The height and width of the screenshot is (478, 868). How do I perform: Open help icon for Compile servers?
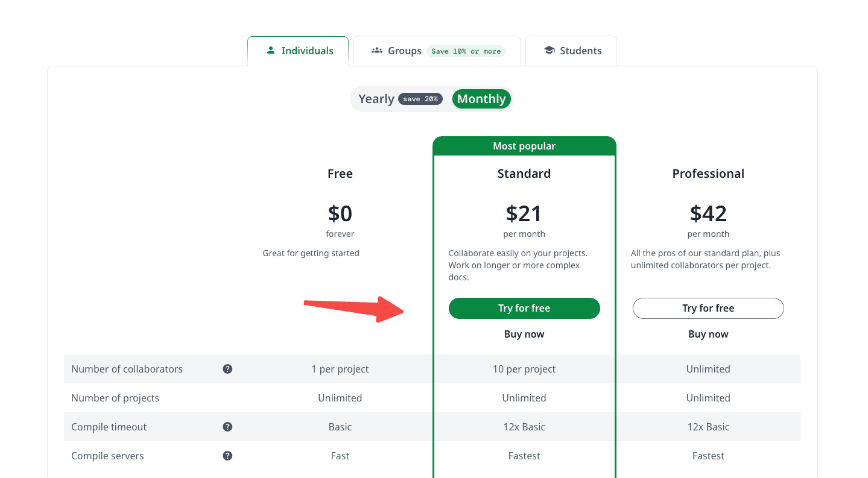(x=227, y=456)
